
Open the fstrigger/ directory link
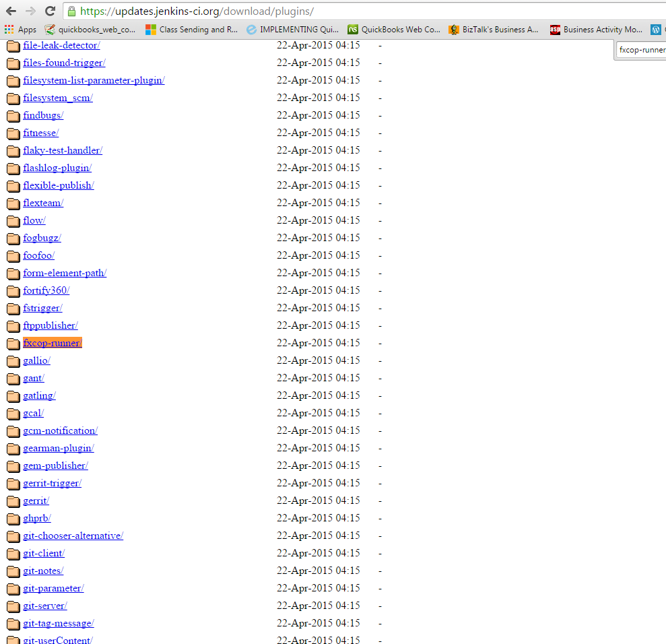(x=43, y=308)
